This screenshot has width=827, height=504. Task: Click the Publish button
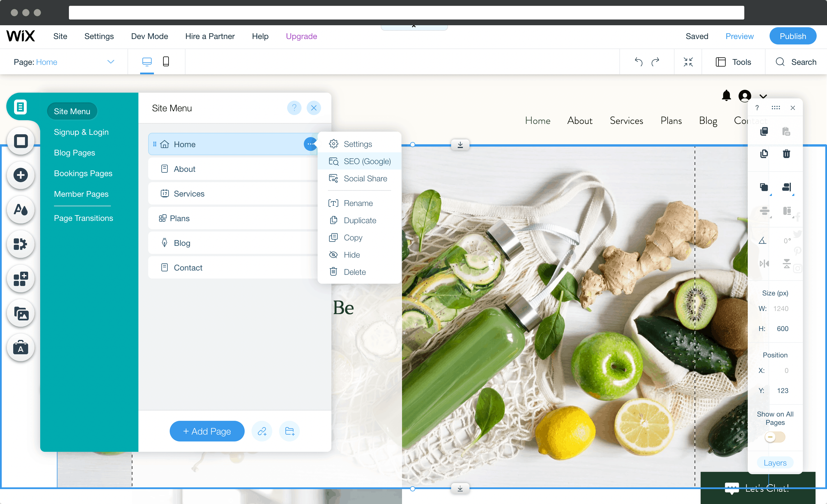pyautogui.click(x=793, y=36)
